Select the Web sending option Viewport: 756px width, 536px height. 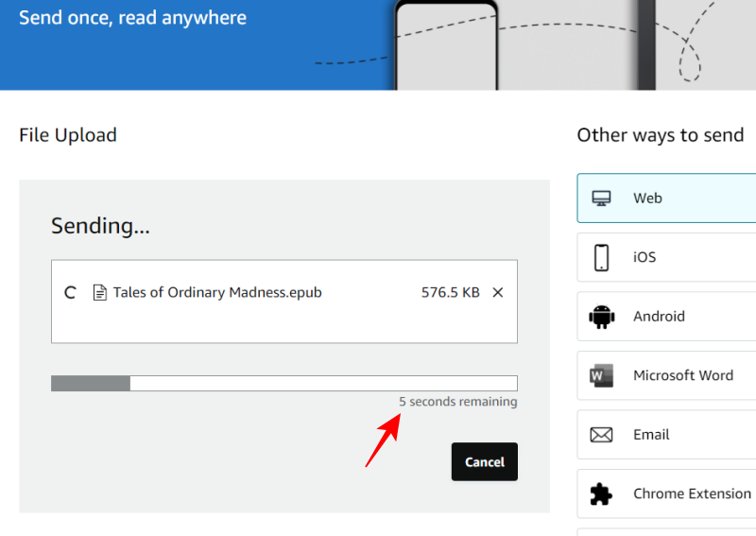tap(666, 198)
